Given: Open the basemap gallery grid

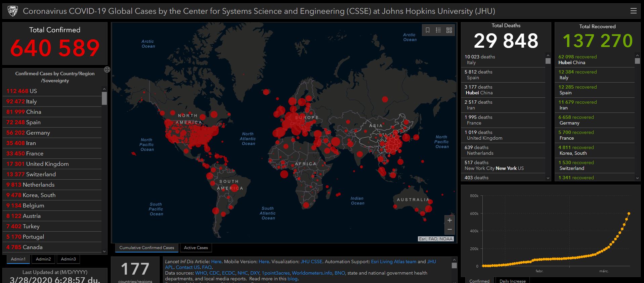Looking at the screenshot, I should tap(449, 30).
